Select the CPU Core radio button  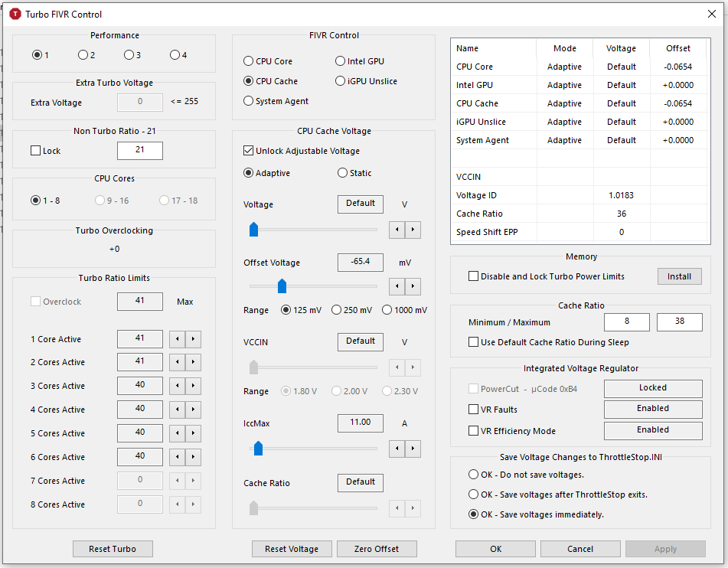249,61
